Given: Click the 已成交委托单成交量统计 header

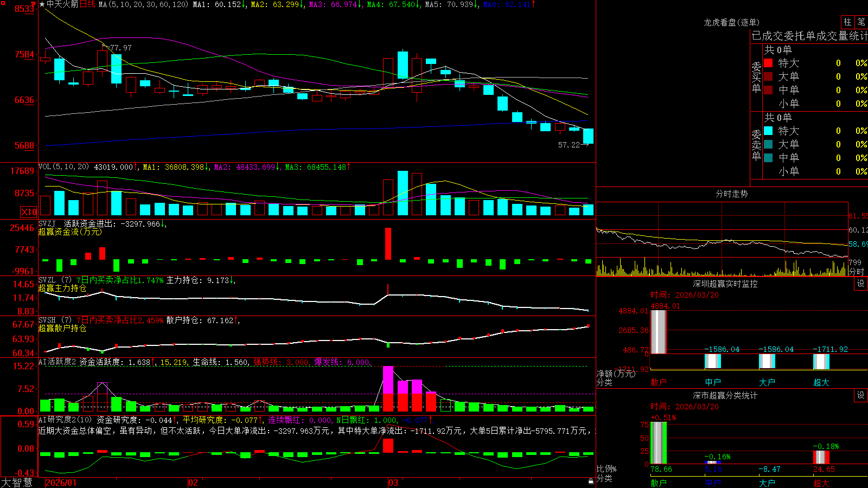Looking at the screenshot, I should [x=809, y=36].
